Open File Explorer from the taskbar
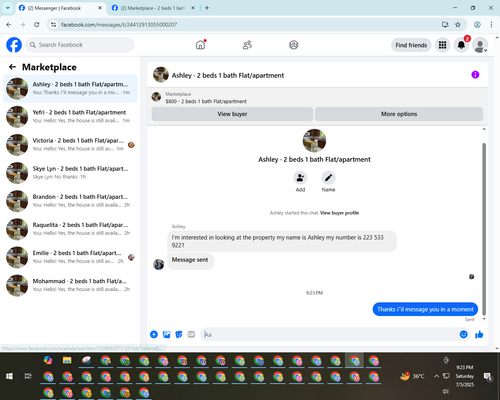Viewport: 500px width, 400px height. pyautogui.click(x=67, y=360)
